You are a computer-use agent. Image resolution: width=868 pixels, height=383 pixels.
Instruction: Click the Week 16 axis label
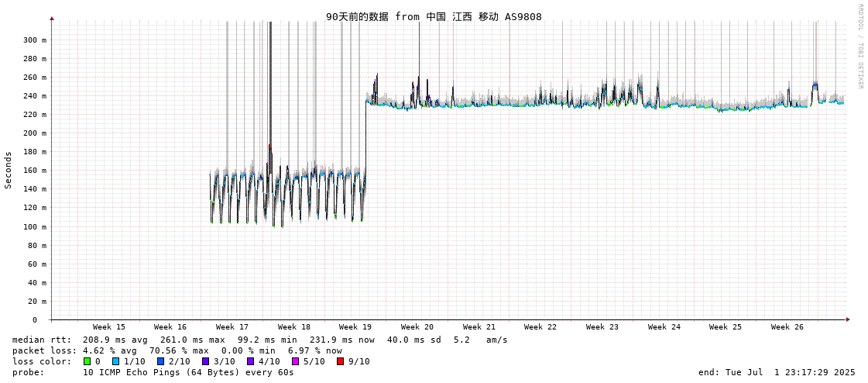point(170,327)
